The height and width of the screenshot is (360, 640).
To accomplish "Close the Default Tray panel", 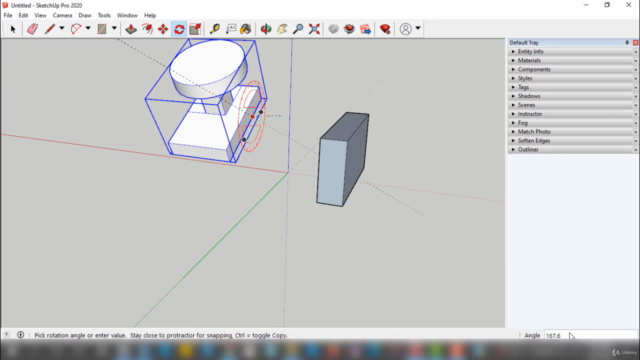I will 635,42.
